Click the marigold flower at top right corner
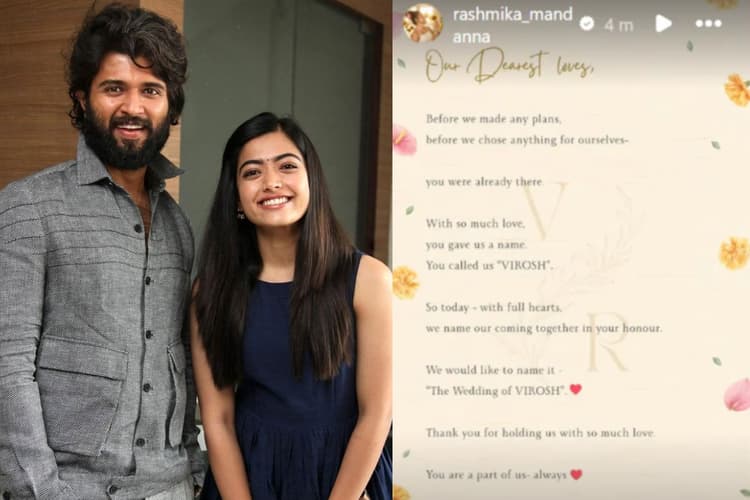 click(x=737, y=90)
